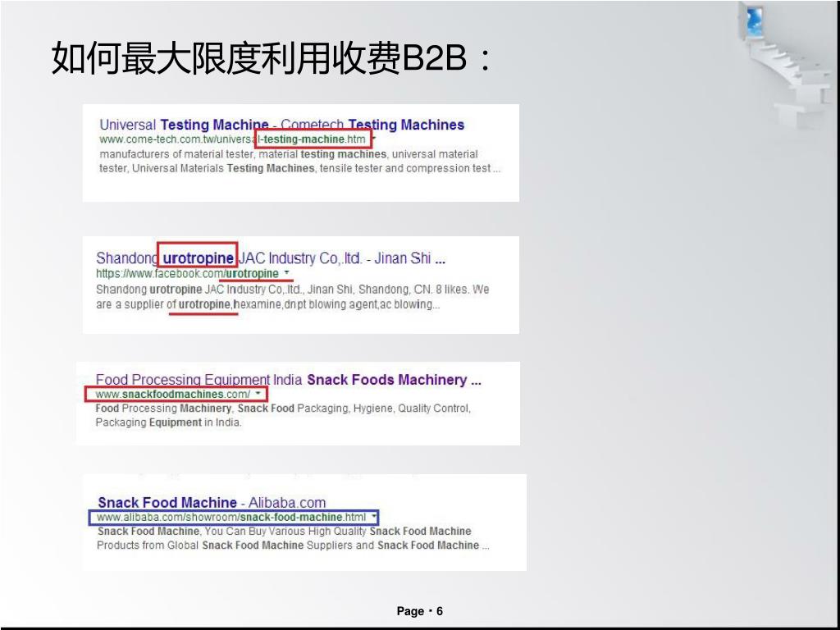This screenshot has width=840, height=630.
Task: Expand dropdown arrow beside come-tech.com.tw URL
Action: [x=373, y=139]
